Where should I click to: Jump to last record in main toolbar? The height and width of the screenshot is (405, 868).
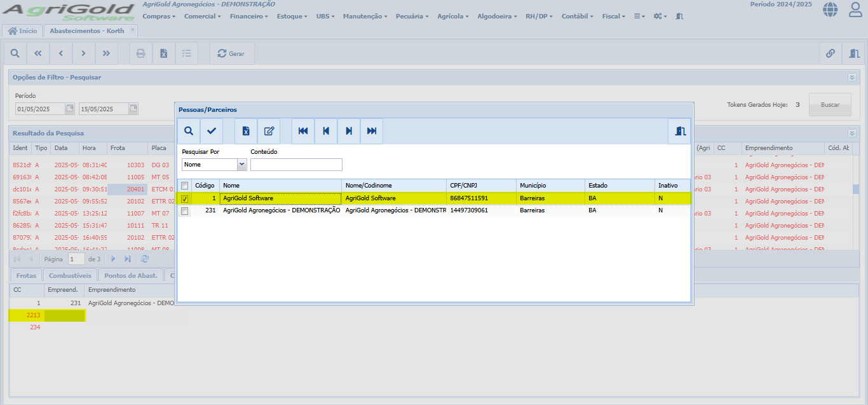pos(106,53)
